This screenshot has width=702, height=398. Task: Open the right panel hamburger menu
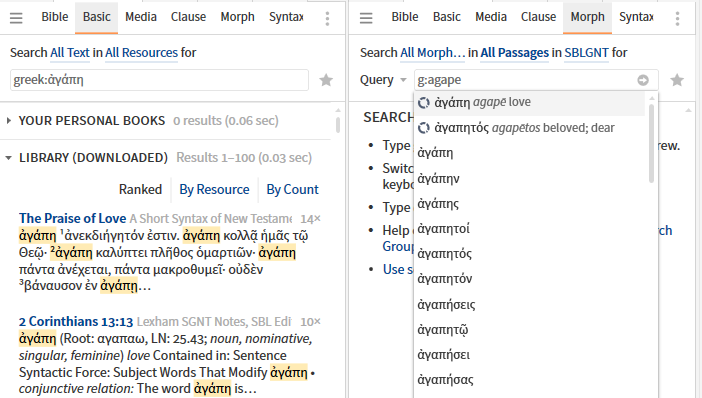pos(366,18)
